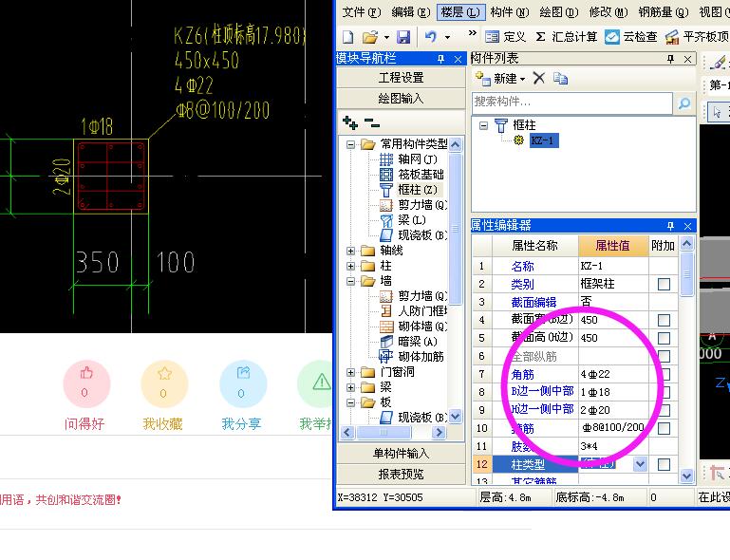Expand all tree nodes with plus icon

350,122
